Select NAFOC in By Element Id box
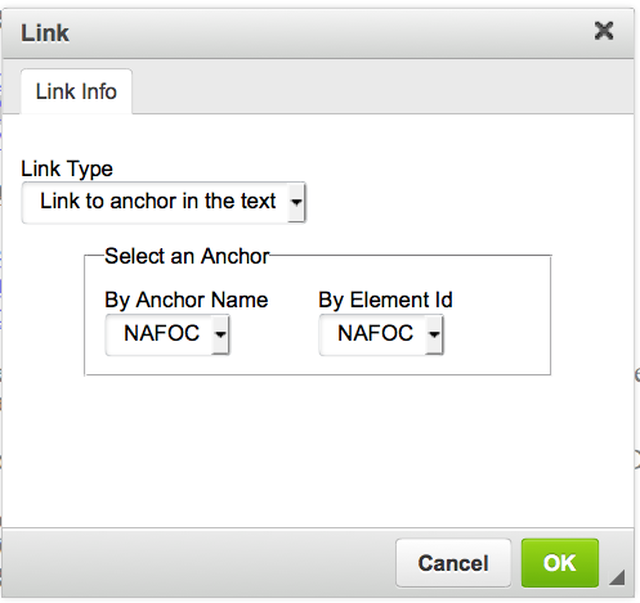640x603 pixels. tap(374, 334)
